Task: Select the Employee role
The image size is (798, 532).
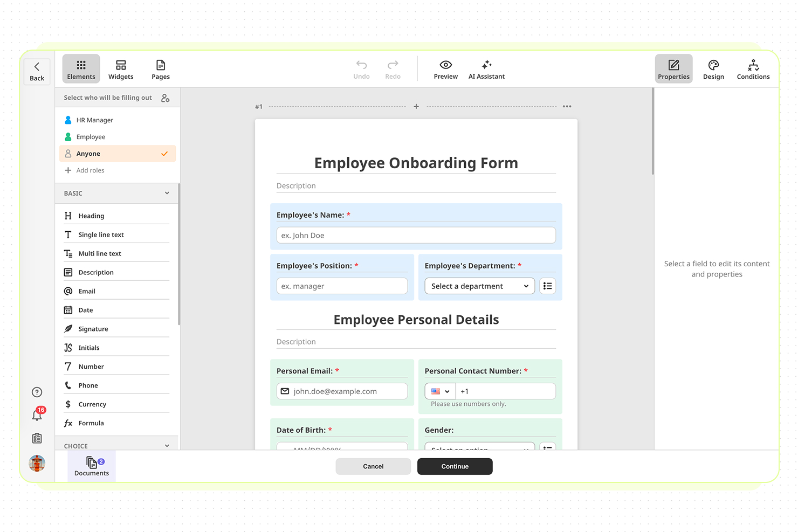Action: [90, 136]
